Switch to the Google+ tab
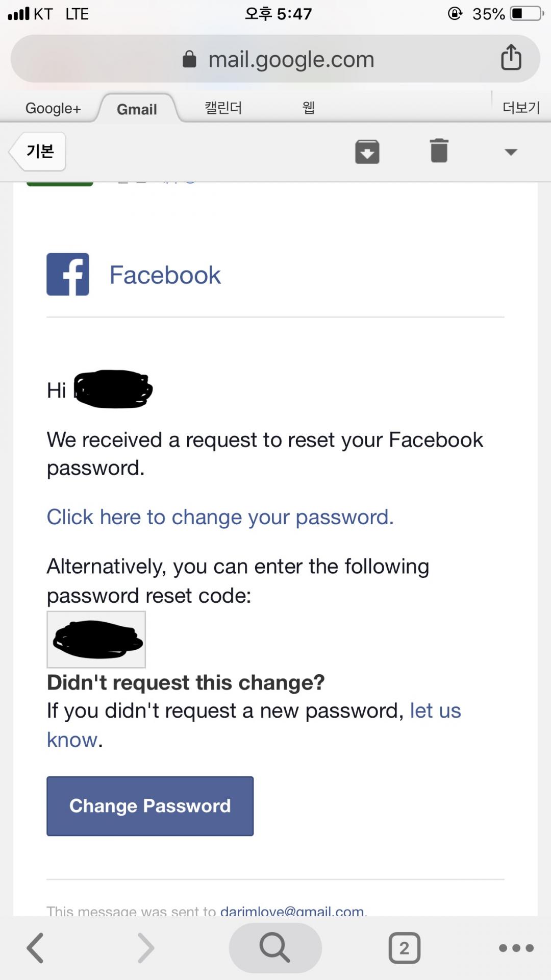 point(53,108)
